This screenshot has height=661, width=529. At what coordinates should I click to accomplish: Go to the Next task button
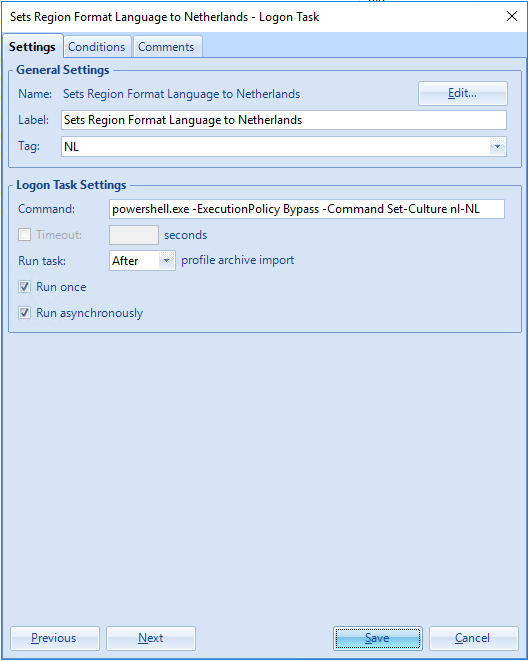[x=151, y=638]
